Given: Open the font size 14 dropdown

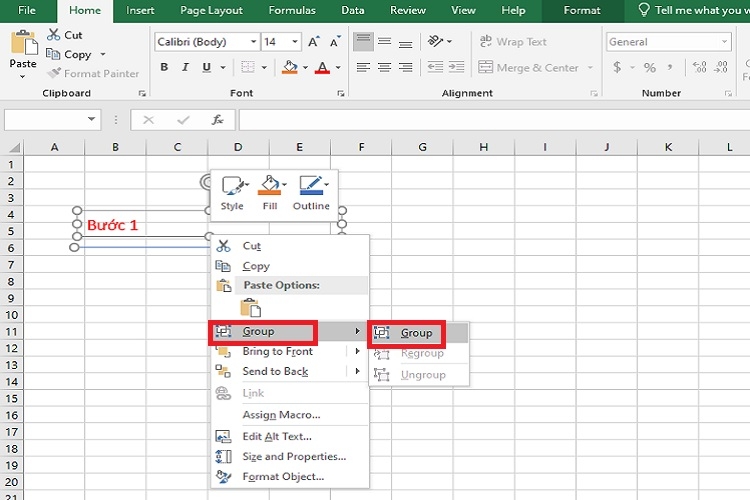Looking at the screenshot, I should coord(295,42).
